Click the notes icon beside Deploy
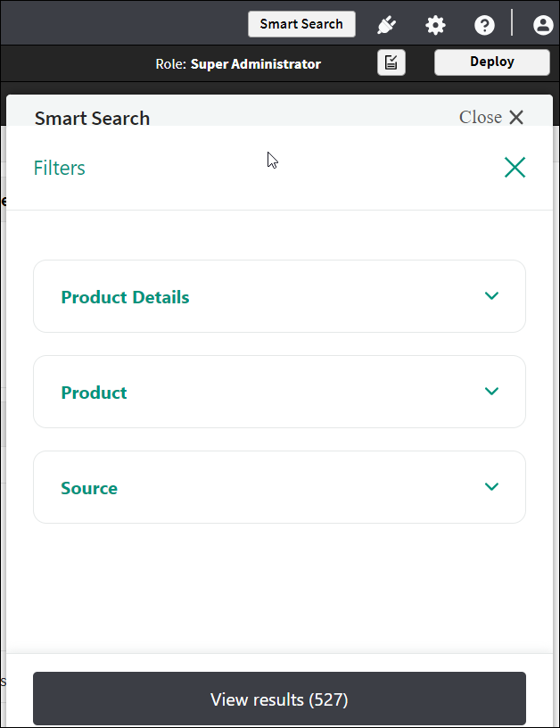This screenshot has height=728, width=560. point(391,62)
